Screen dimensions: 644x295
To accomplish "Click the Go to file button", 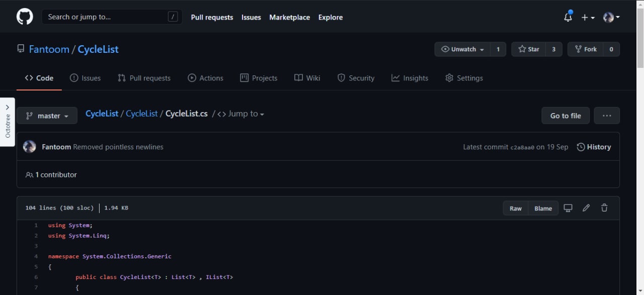I will point(566,116).
